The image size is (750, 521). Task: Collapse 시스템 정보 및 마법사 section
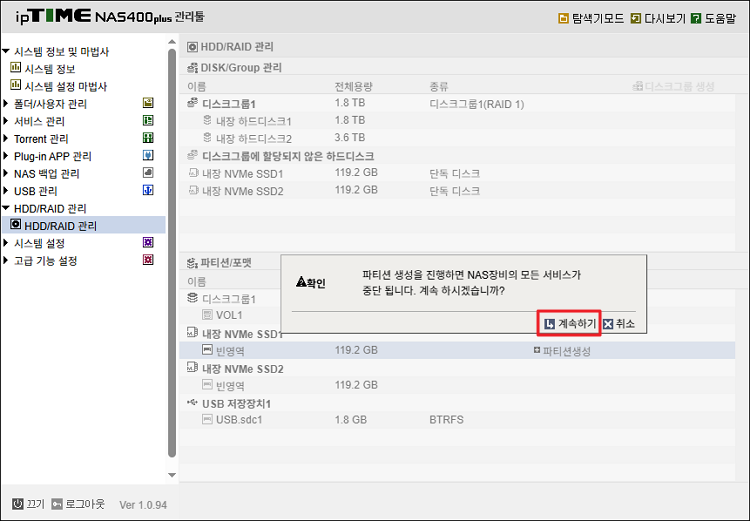point(6,52)
